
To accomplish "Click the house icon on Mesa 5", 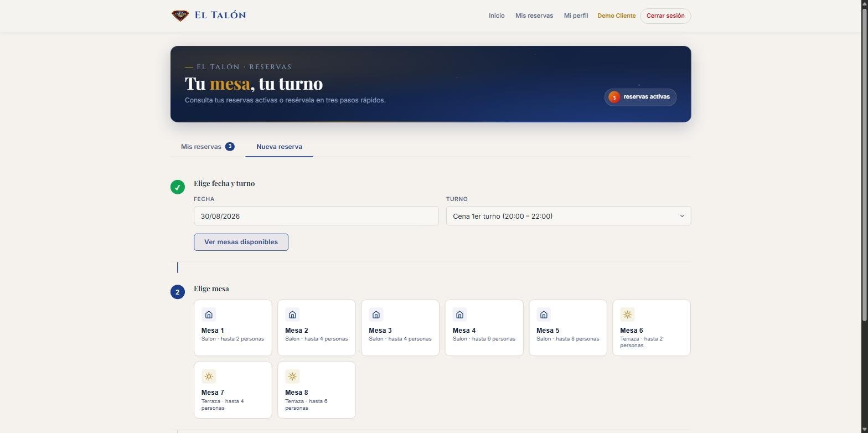I will 544,315.
